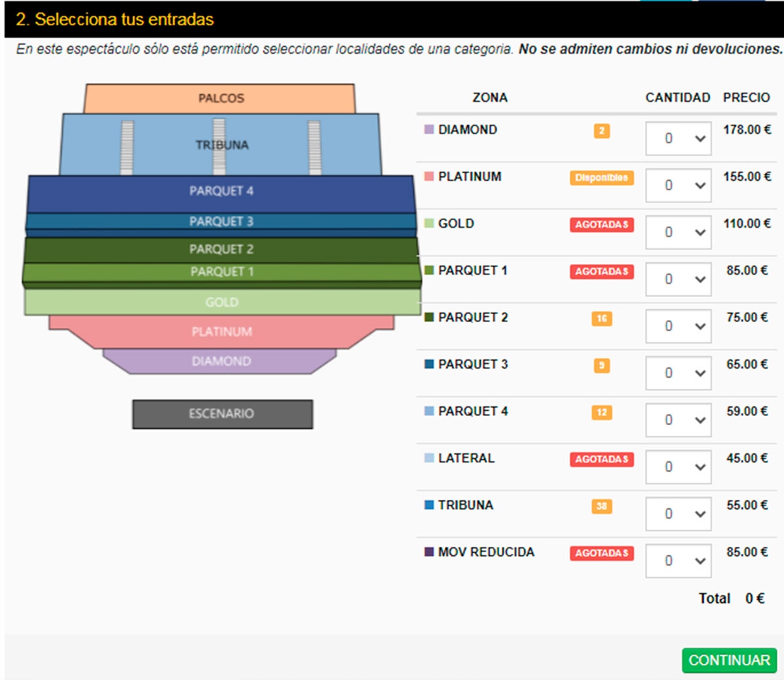This screenshot has width=784, height=680.
Task: Click the DIAMOND availability badge showing 2
Action: [x=602, y=131]
